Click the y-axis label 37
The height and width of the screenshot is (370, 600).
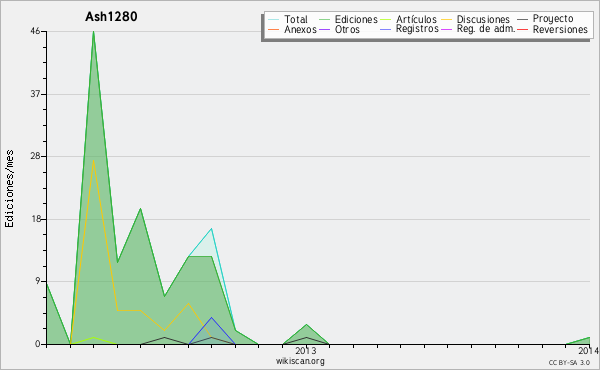click(x=35, y=94)
